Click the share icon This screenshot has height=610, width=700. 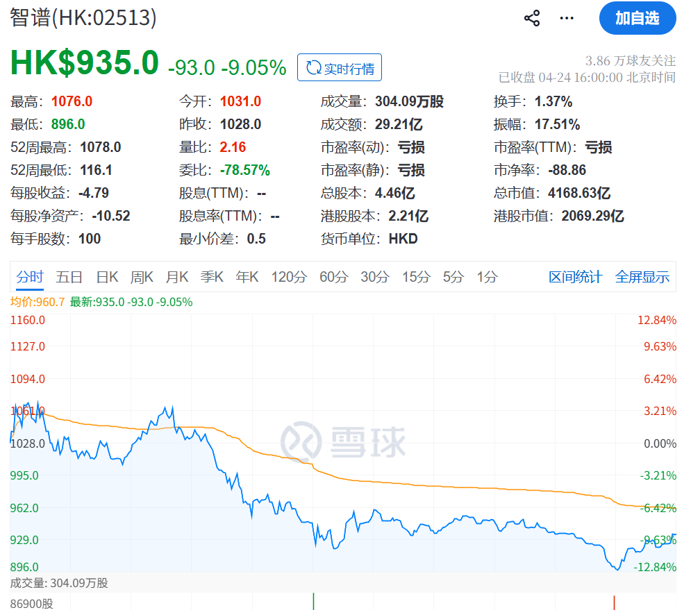532,19
